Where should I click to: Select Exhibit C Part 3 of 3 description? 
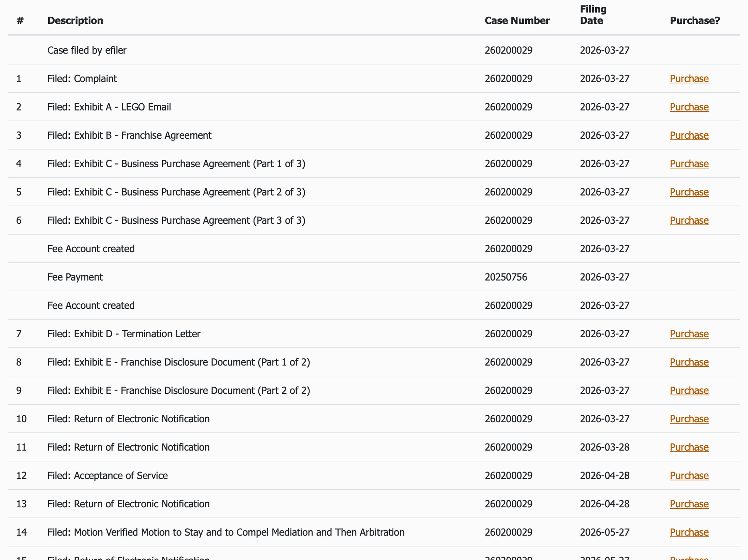[x=176, y=220]
